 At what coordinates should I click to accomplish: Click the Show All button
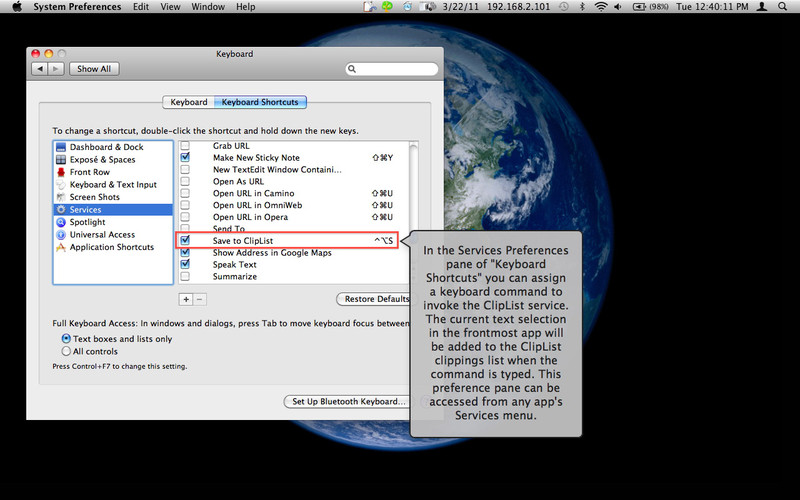click(94, 69)
